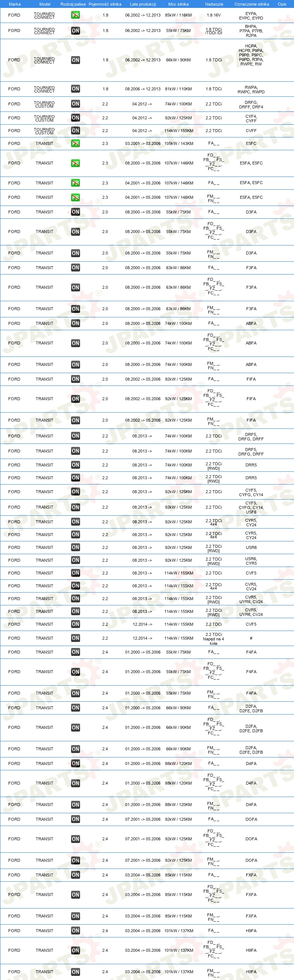Click ON icon in Transit 2.2 row with USR6 only
The width and height of the screenshot is (294, 980).
pos(75,547)
